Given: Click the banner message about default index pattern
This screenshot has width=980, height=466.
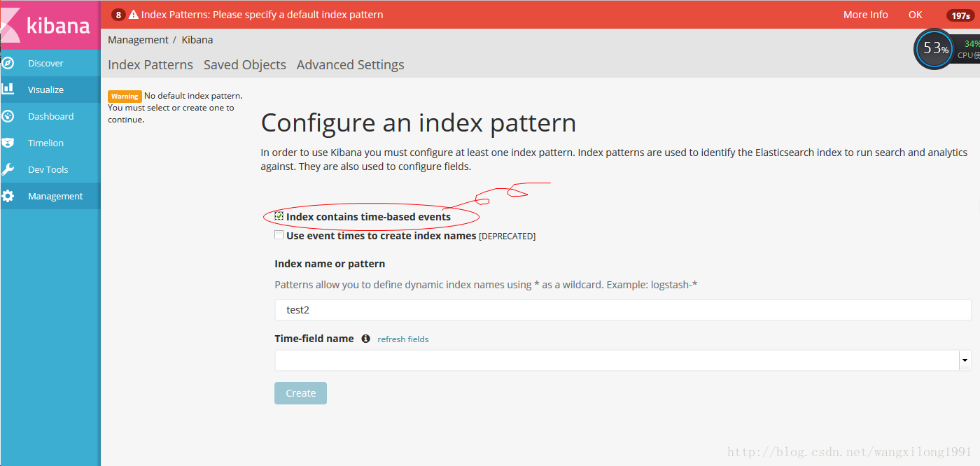Looking at the screenshot, I should click(x=262, y=15).
